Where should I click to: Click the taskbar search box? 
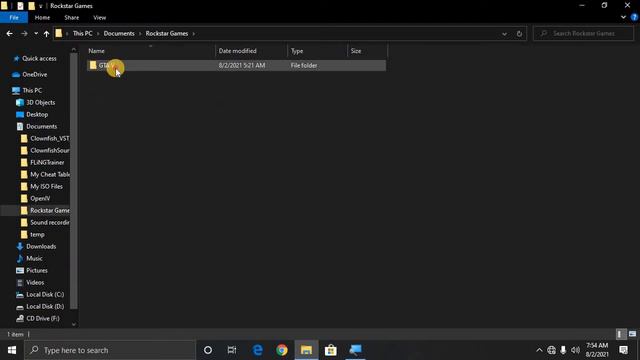(110, 350)
